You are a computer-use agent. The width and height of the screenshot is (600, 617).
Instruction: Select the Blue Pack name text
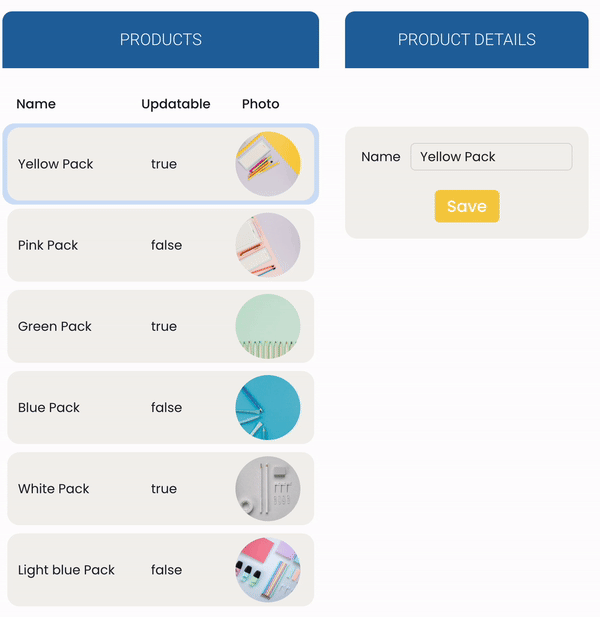point(49,407)
